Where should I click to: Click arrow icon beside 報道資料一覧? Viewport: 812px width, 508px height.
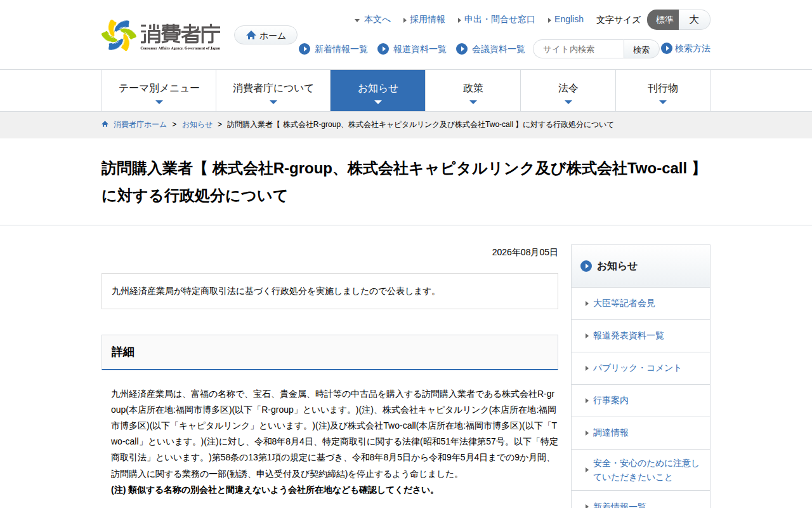tap(383, 49)
